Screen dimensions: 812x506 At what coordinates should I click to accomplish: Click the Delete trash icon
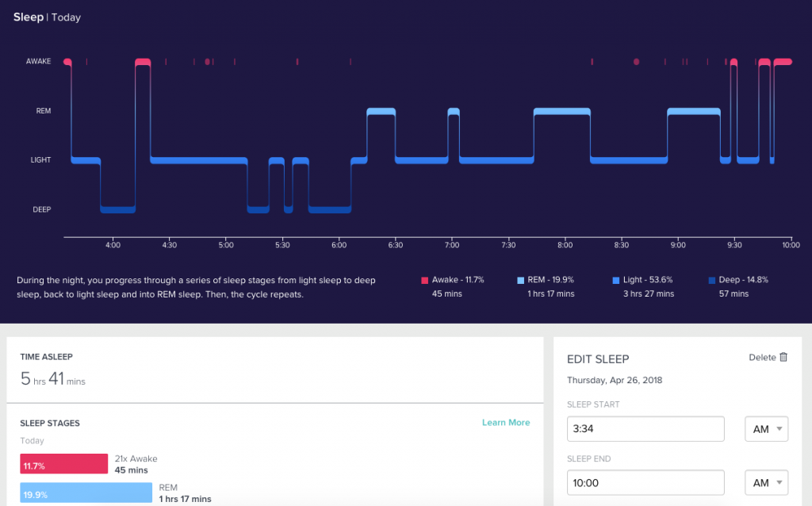783,358
